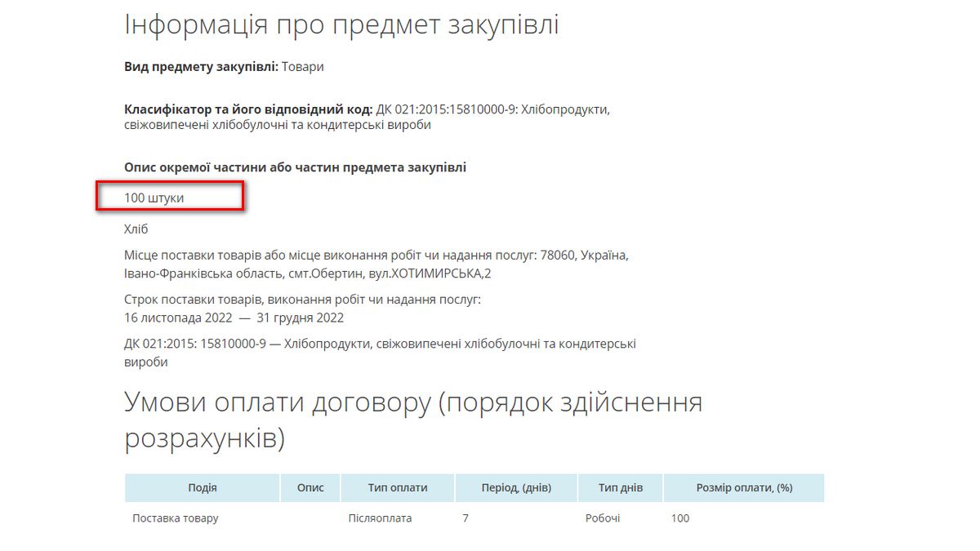Click the "Опис окремої частини" bold label
The height and width of the screenshot is (551, 980).
(x=295, y=167)
